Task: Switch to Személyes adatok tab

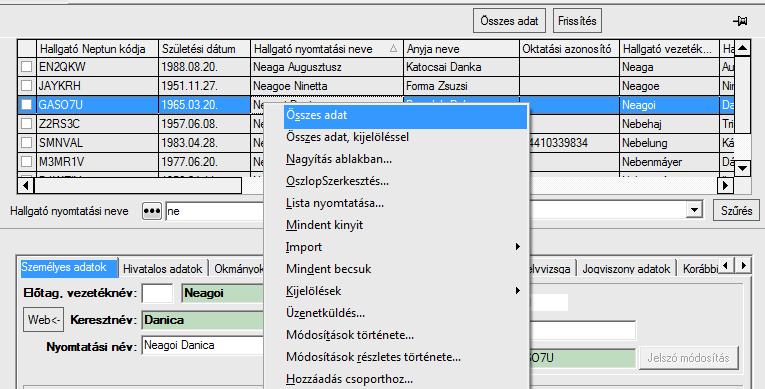Action: tap(68, 267)
